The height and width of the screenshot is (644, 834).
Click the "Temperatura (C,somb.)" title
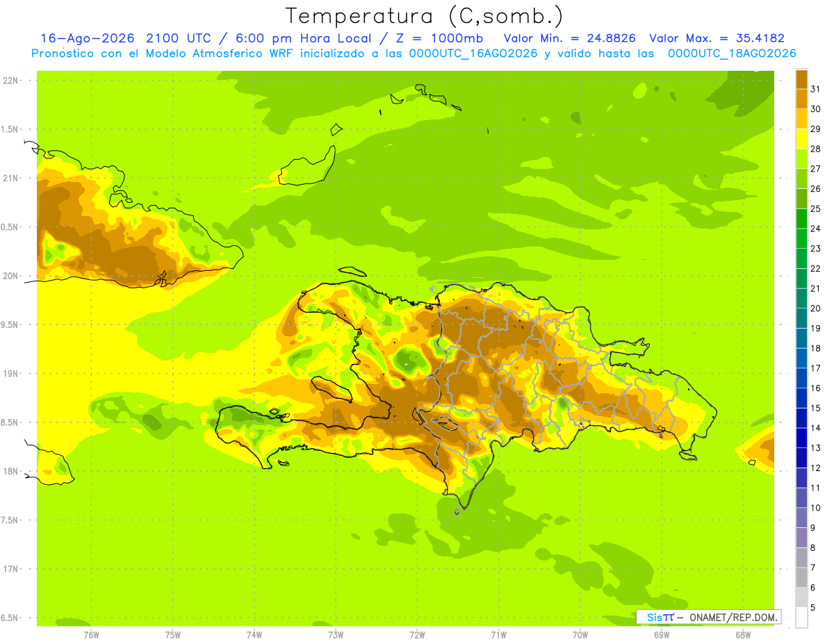point(424,16)
